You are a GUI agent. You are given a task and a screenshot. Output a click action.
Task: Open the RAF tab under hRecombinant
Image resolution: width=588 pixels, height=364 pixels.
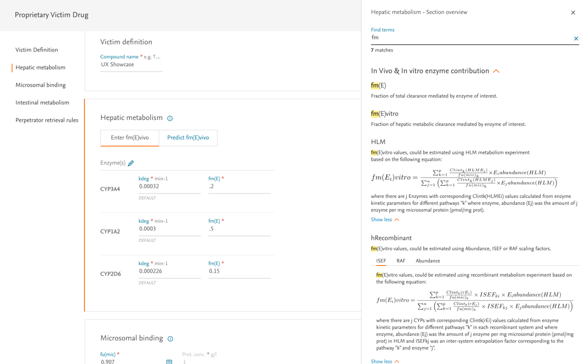(x=401, y=261)
